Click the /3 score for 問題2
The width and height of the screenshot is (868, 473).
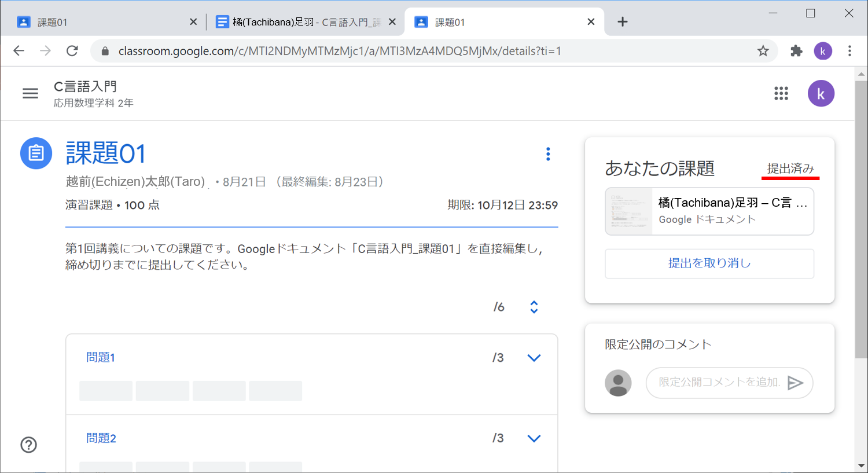tap(498, 438)
